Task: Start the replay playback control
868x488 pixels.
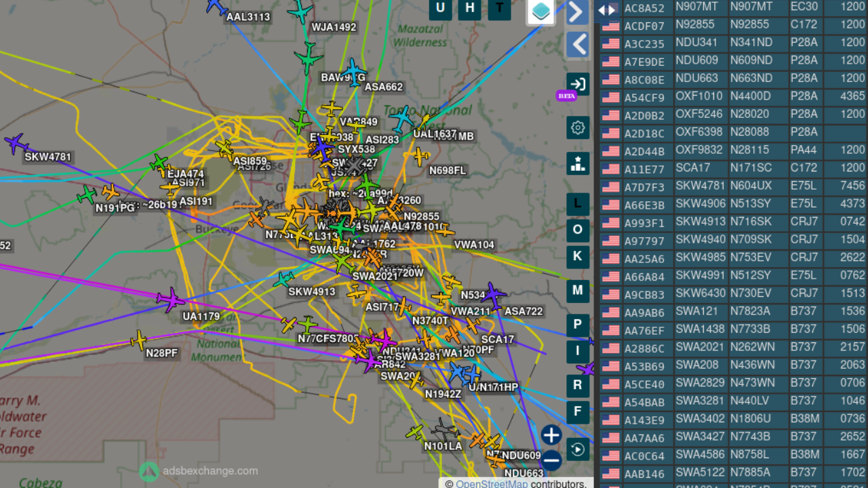Action: [578, 449]
